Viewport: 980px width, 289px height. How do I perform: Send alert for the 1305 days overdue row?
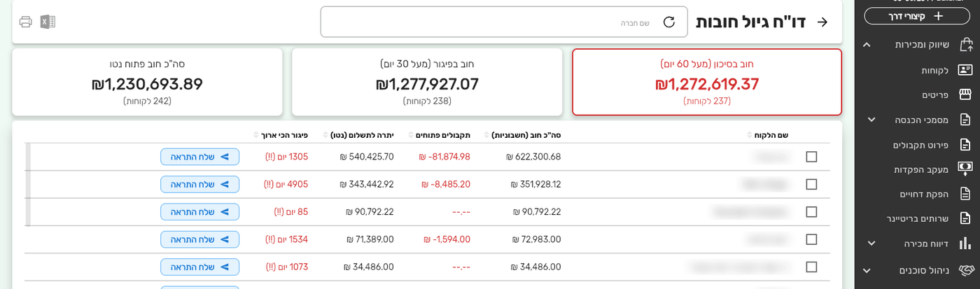(x=200, y=157)
